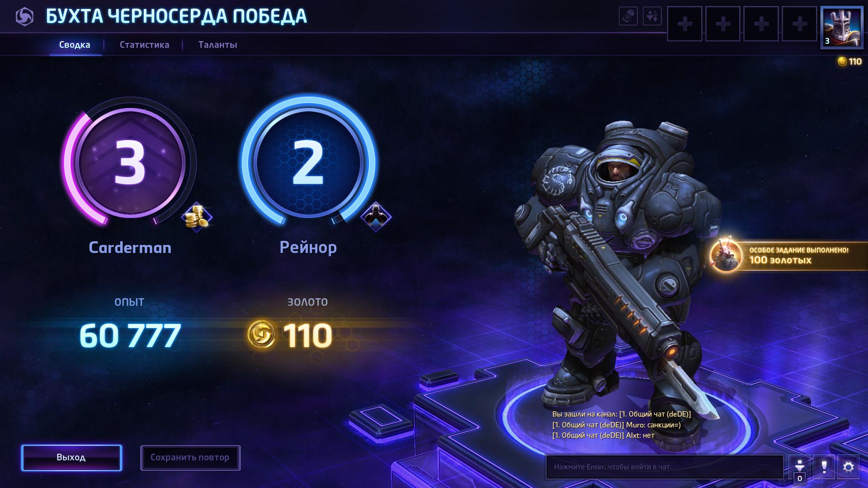Viewport: 868px width, 488px height.
Task: Click the fourth empty party slot plus
Action: (x=799, y=23)
